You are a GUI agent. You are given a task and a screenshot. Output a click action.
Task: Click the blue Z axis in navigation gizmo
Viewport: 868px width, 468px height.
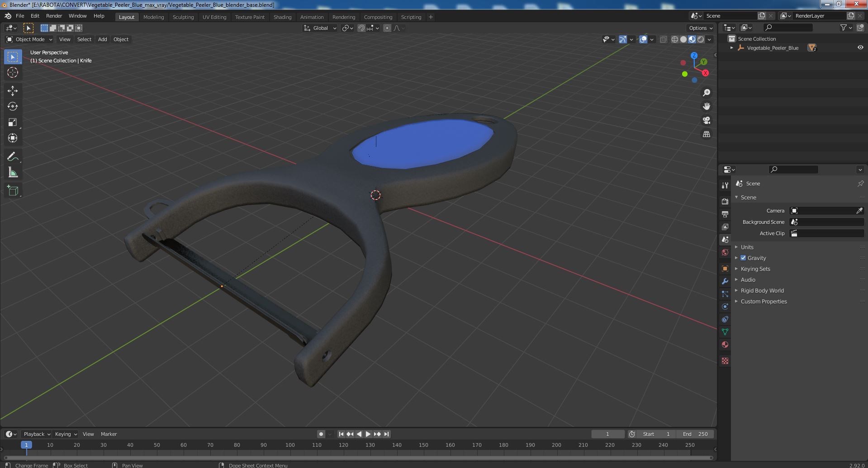click(x=694, y=55)
